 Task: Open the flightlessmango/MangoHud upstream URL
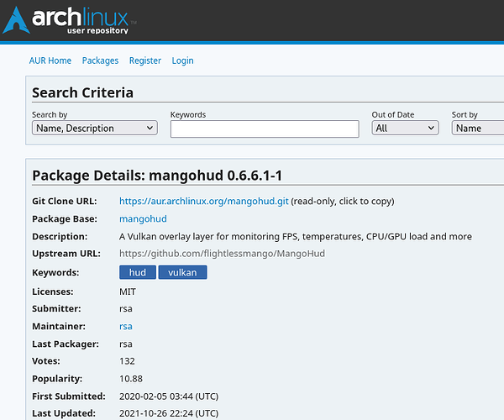222,254
